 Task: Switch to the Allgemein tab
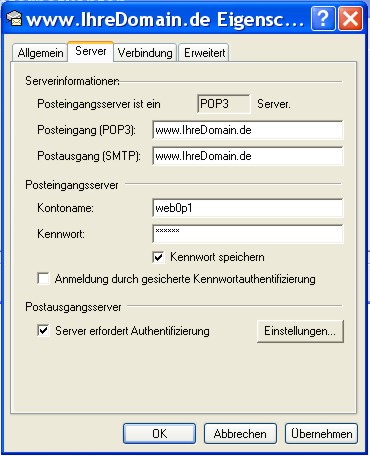(x=40, y=53)
